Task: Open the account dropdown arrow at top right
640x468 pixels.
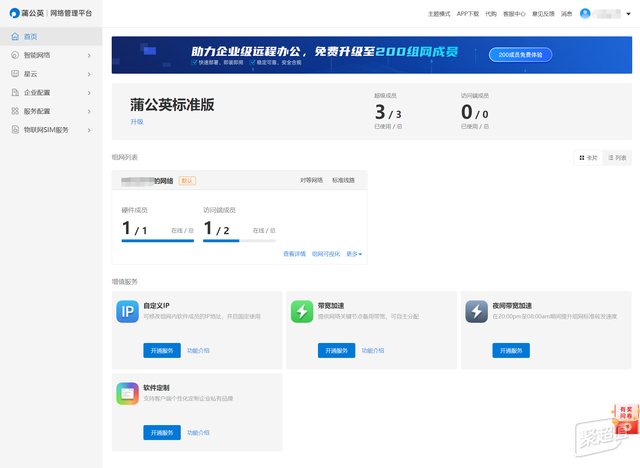Action: coord(629,14)
